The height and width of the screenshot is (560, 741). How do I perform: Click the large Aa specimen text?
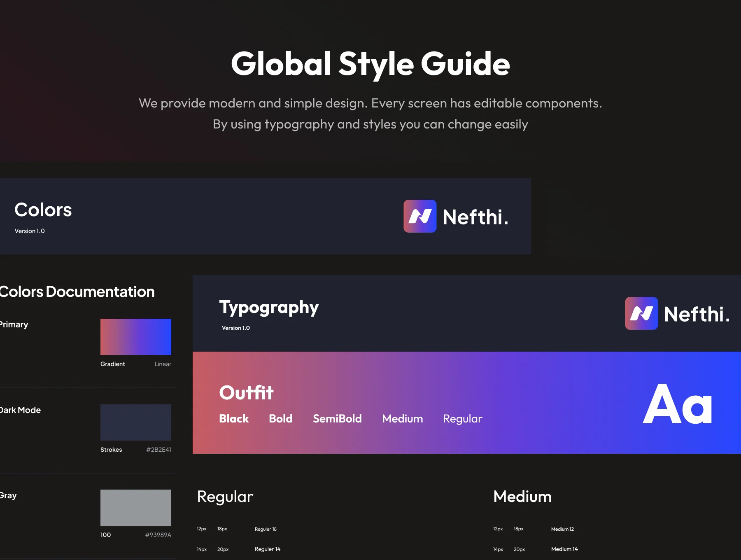tap(678, 404)
